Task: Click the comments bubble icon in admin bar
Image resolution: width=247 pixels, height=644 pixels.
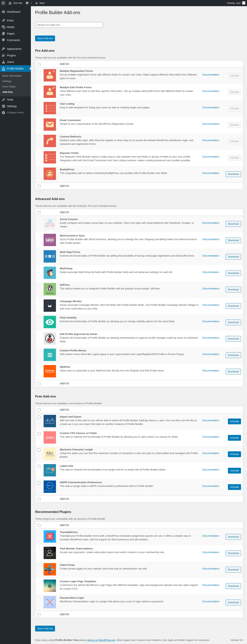Action: 27,3
